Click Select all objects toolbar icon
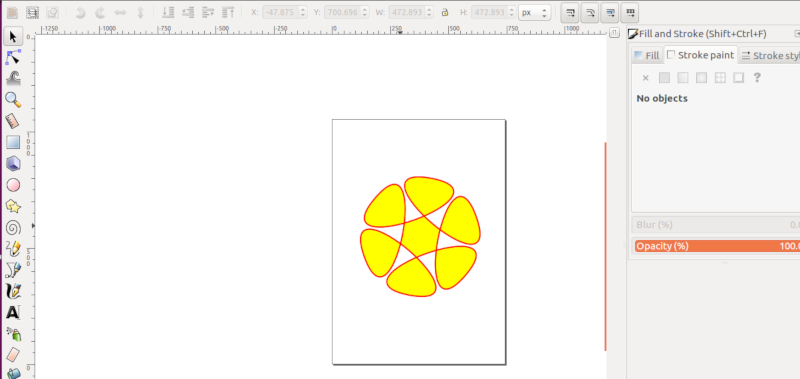The image size is (800, 379). pyautogui.click(x=12, y=13)
